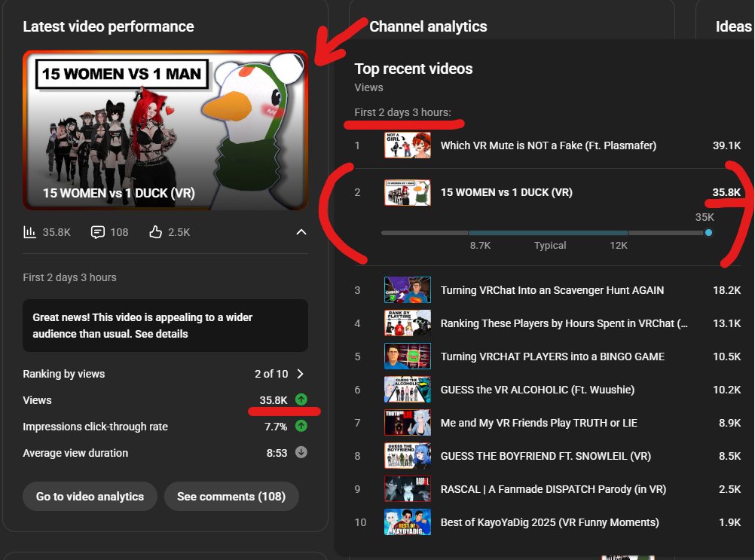Open Ranking by views arrow
This screenshot has height=560, width=755.
pos(301,374)
